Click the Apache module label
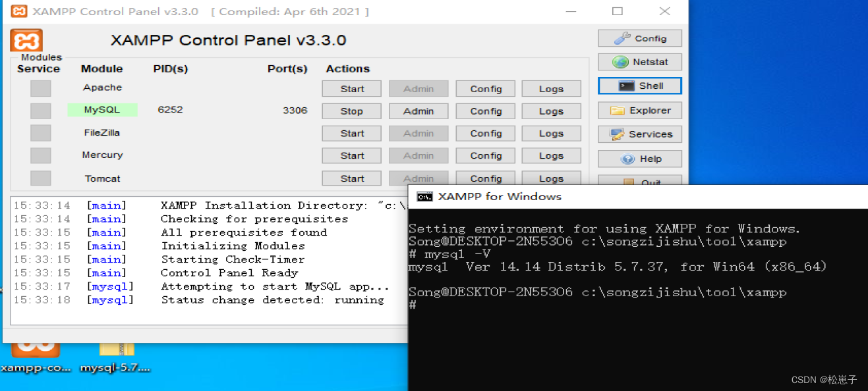Viewport: 868px width, 391px height. click(102, 87)
